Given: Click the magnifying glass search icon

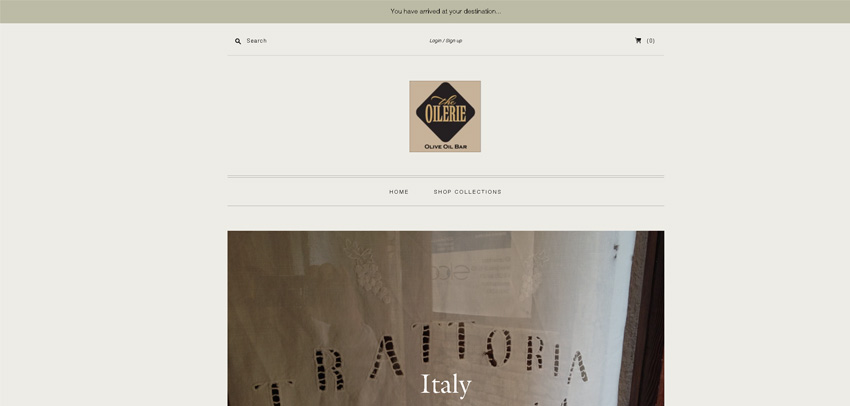Looking at the screenshot, I should click(x=237, y=41).
